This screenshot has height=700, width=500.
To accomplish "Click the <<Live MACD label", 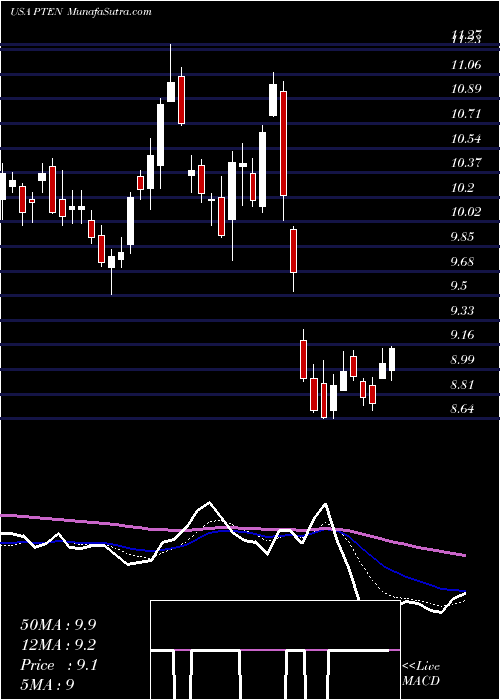I will pos(421,673).
